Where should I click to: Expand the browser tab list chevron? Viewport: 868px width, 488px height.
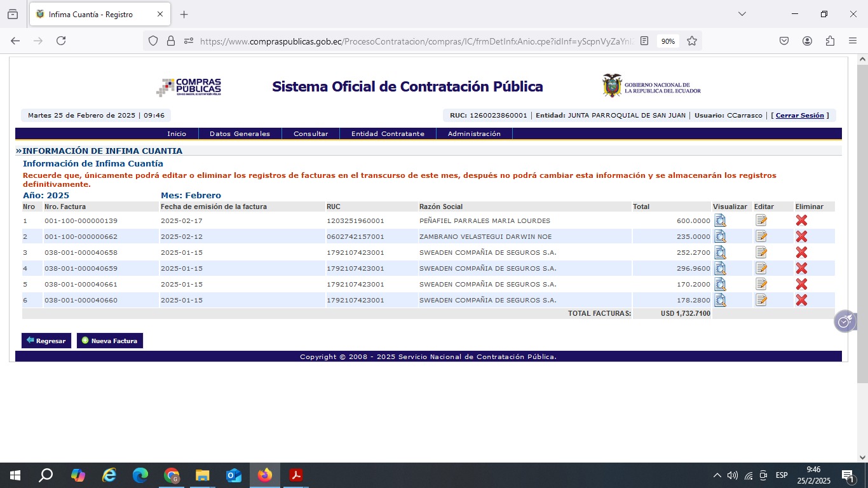pos(742,14)
